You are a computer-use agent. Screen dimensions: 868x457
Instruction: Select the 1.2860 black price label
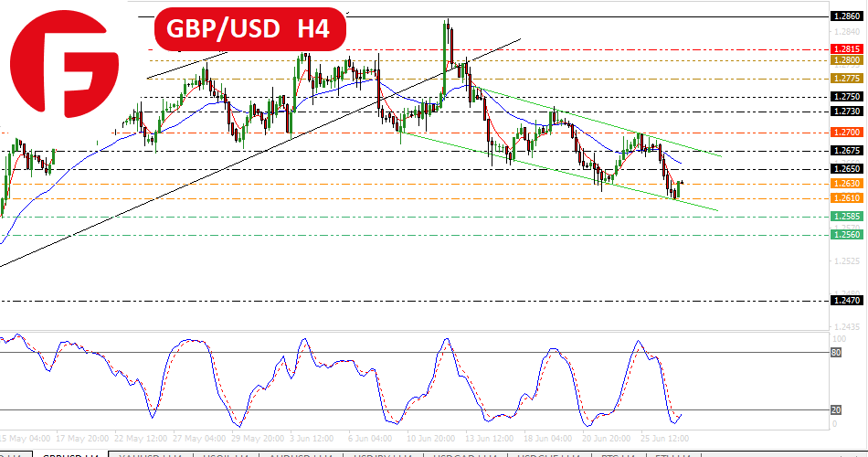click(x=846, y=16)
